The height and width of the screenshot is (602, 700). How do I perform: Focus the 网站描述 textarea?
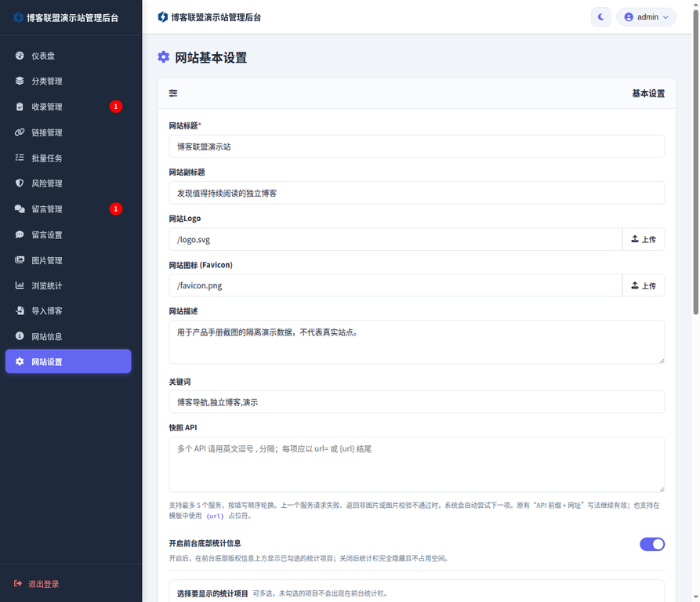coord(416,342)
